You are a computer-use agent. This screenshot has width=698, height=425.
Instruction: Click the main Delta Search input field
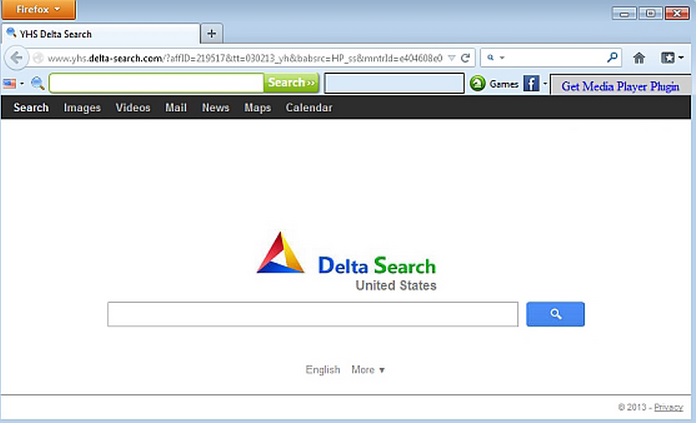312,314
